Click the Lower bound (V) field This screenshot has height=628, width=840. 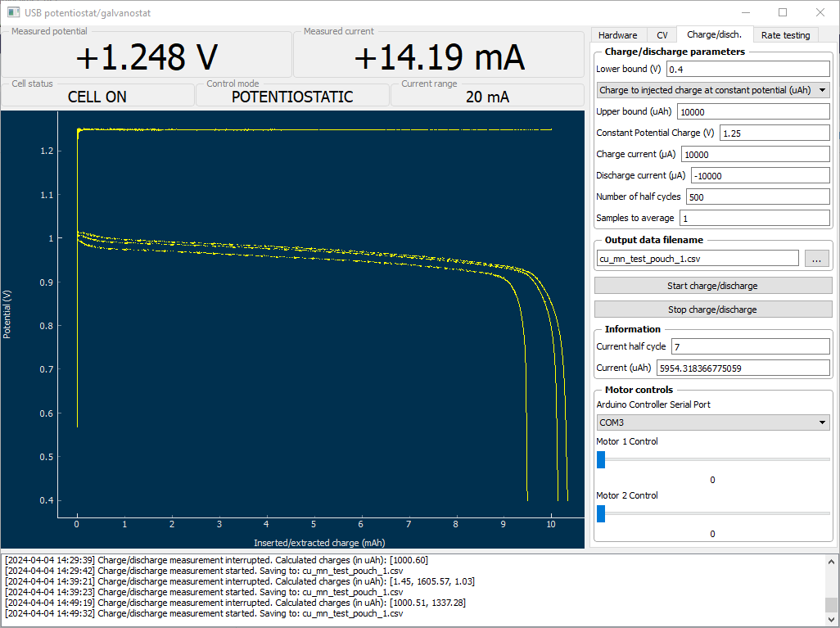pos(748,69)
